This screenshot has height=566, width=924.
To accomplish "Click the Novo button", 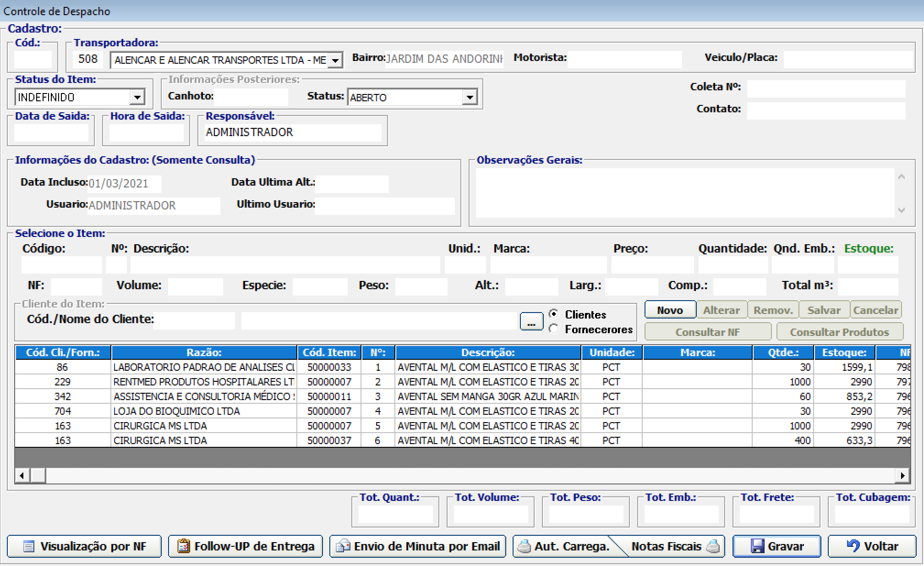I will pyautogui.click(x=670, y=310).
